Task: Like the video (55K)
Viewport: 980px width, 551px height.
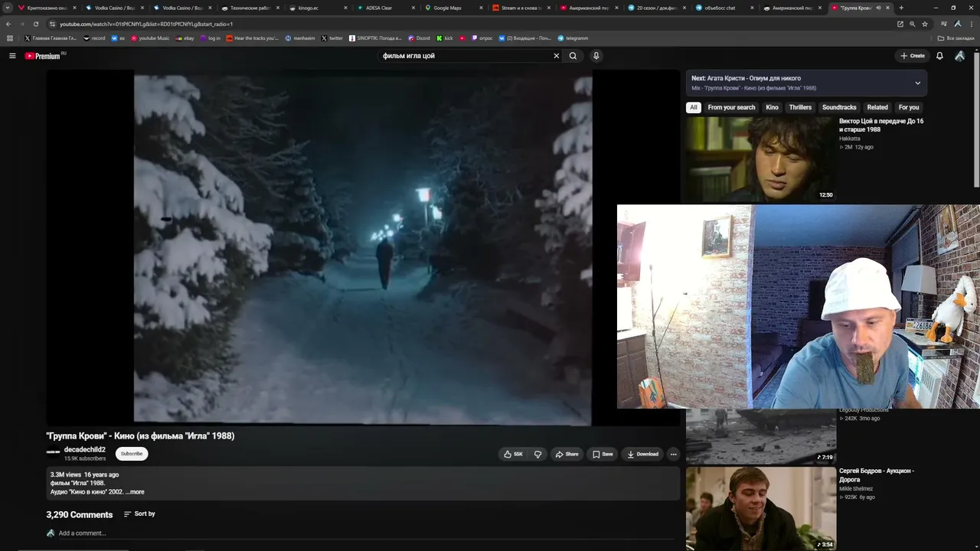Action: 513,454
